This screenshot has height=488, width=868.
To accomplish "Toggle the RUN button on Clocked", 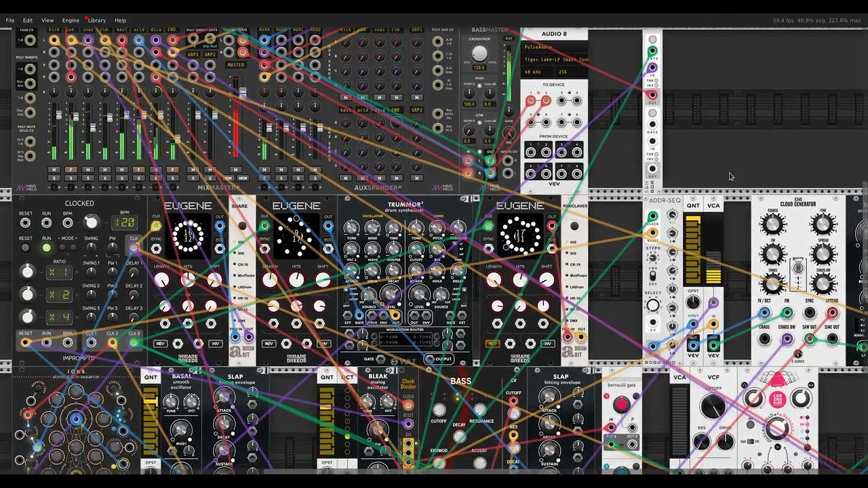I will click(x=46, y=248).
